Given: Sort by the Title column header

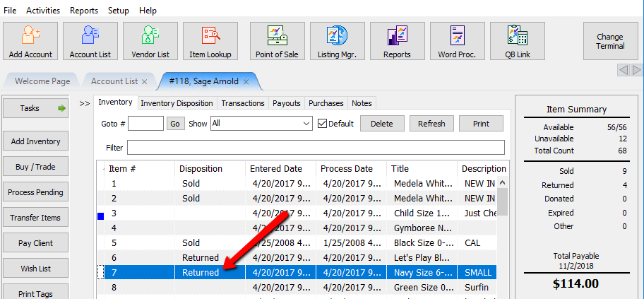Looking at the screenshot, I should coord(422,169).
